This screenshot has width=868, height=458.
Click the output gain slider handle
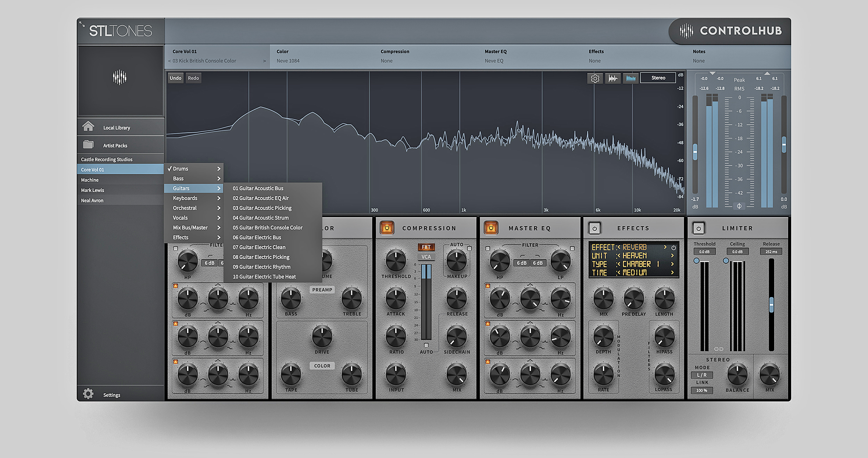pyautogui.click(x=784, y=144)
